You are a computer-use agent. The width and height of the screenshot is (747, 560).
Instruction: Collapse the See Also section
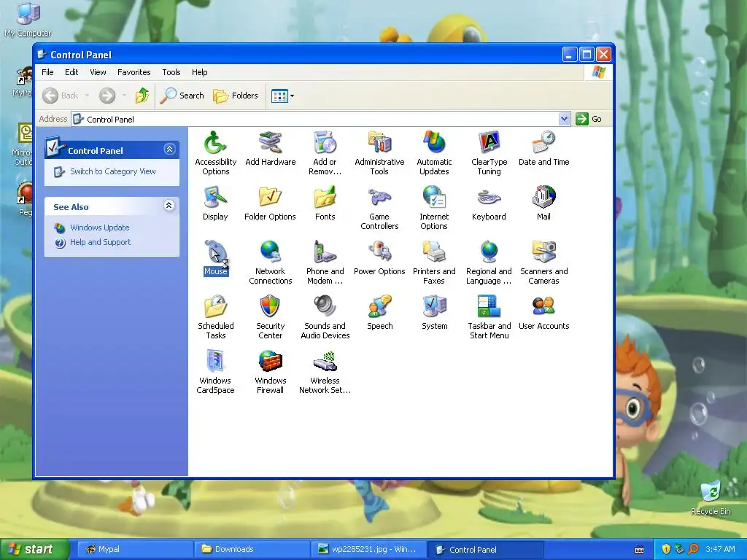169,205
